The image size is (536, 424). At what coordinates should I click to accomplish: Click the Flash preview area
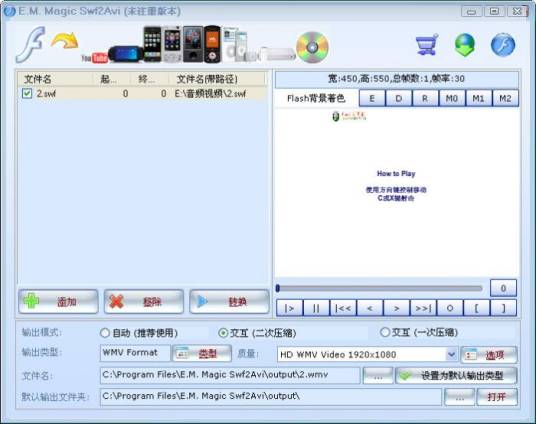pyautogui.click(x=397, y=193)
